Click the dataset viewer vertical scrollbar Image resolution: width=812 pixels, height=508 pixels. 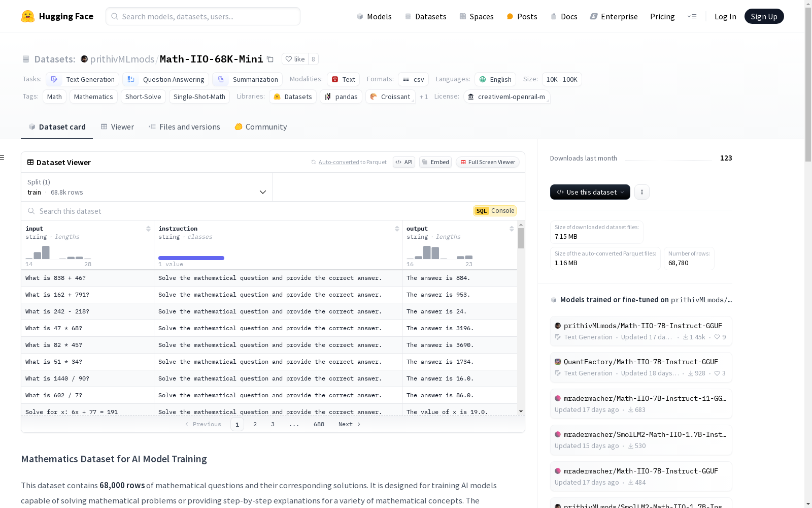tap(521, 238)
